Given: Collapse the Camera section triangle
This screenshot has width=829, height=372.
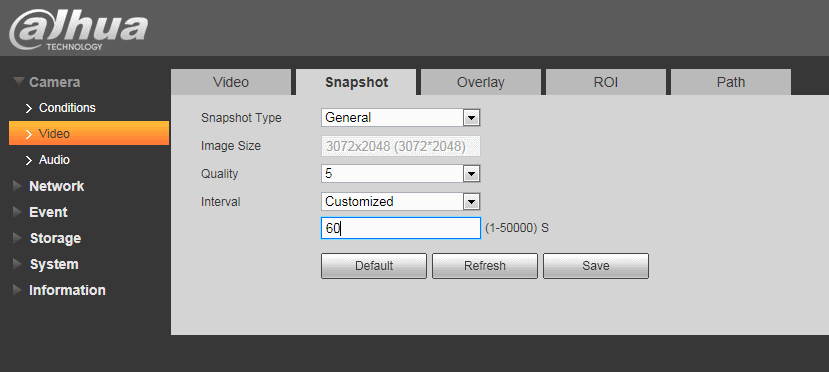Looking at the screenshot, I should [19, 81].
